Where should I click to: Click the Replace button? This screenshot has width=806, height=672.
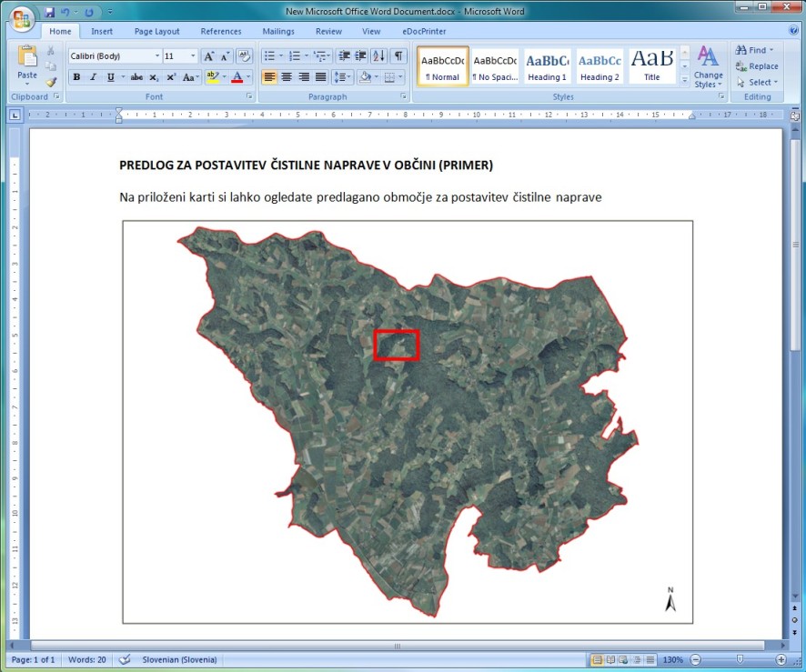(x=762, y=66)
